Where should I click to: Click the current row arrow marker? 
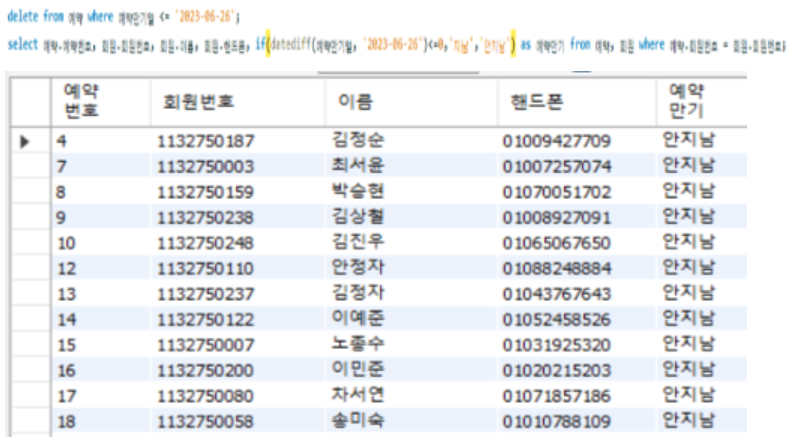coord(24,141)
